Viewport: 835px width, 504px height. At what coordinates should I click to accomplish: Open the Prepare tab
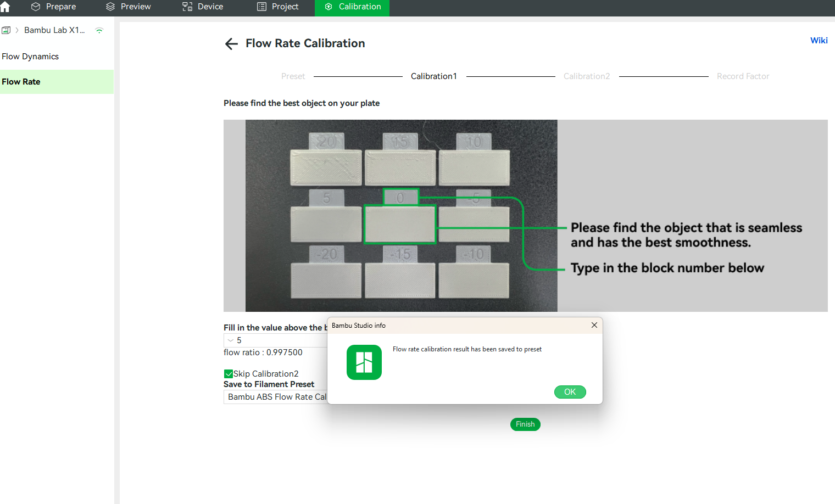coord(54,7)
